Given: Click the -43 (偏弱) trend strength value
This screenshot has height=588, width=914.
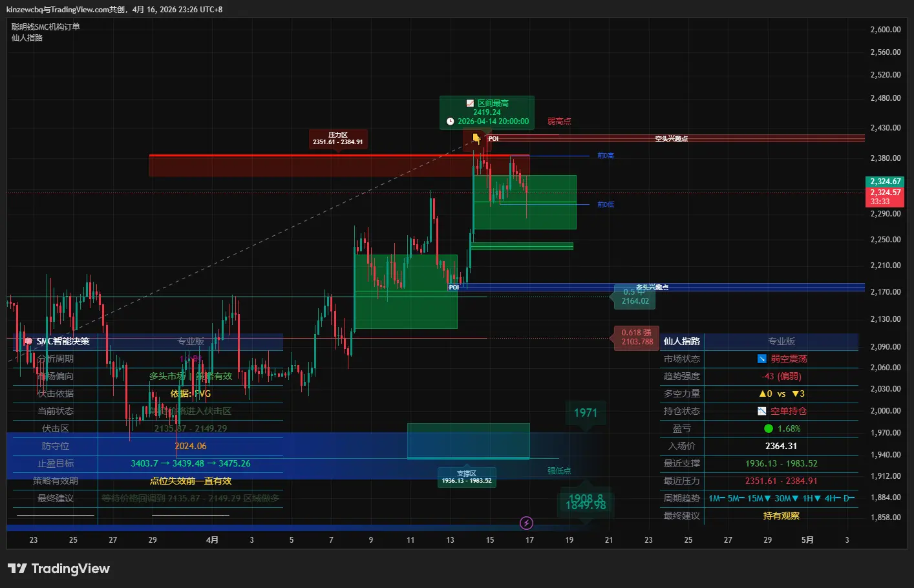Looking at the screenshot, I should 781,376.
